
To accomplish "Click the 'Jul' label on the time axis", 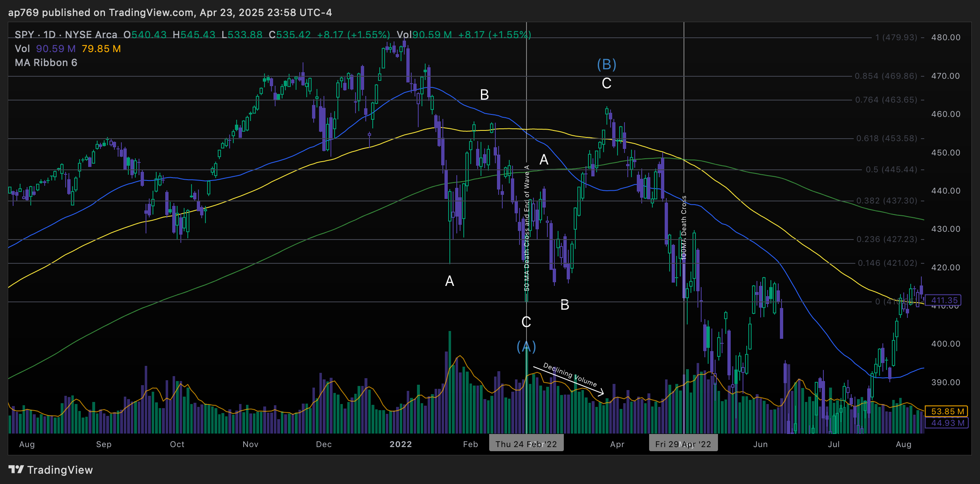I will tap(834, 444).
